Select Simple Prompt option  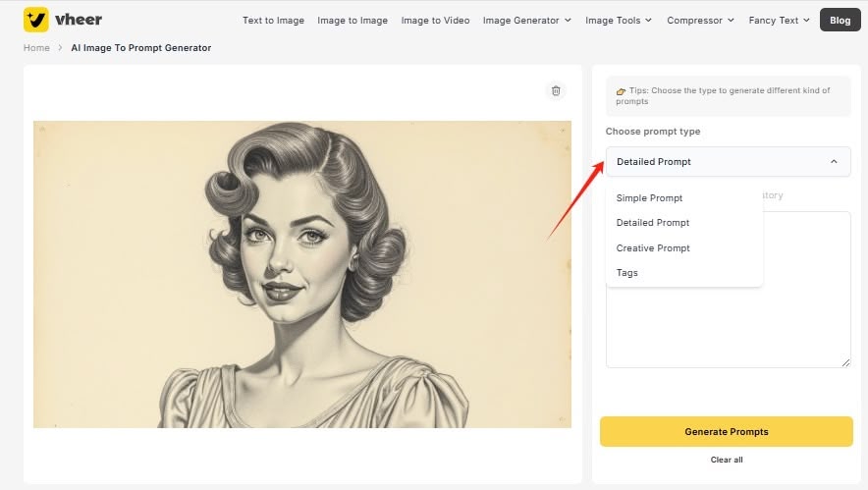click(649, 198)
